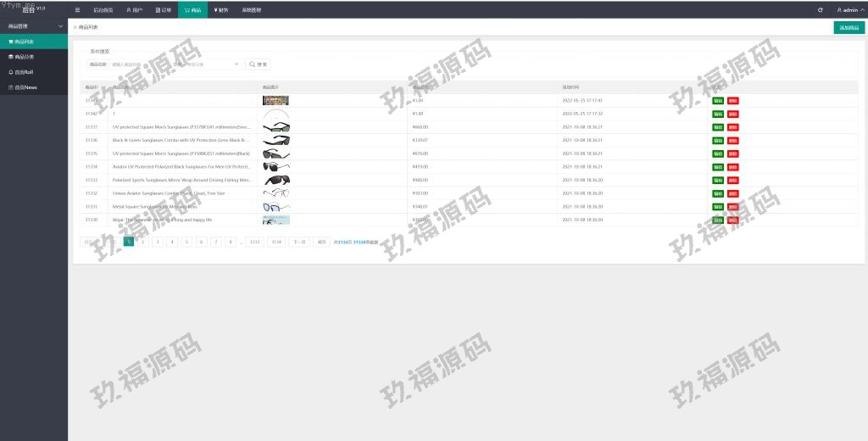The image size is (868, 441).
Task: Toggle the hamburger sidebar collapse icon
Action: (x=78, y=9)
